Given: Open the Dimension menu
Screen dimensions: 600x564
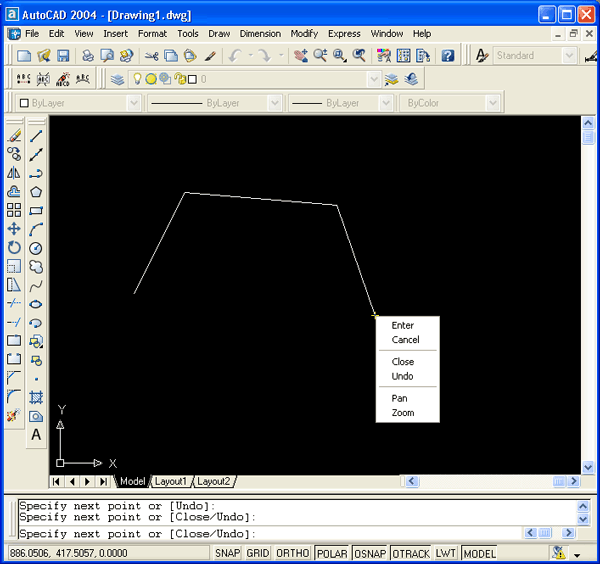Looking at the screenshot, I should point(260,34).
